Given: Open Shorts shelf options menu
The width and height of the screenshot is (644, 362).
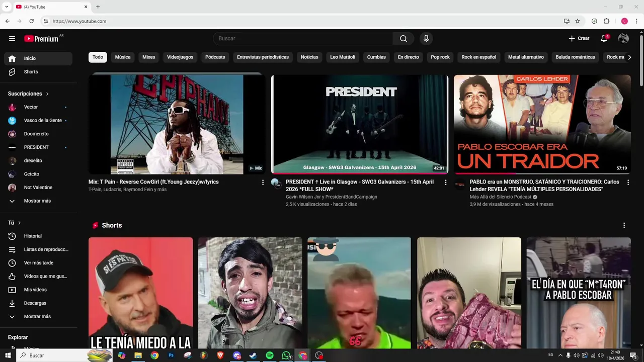Looking at the screenshot, I should pos(624,225).
